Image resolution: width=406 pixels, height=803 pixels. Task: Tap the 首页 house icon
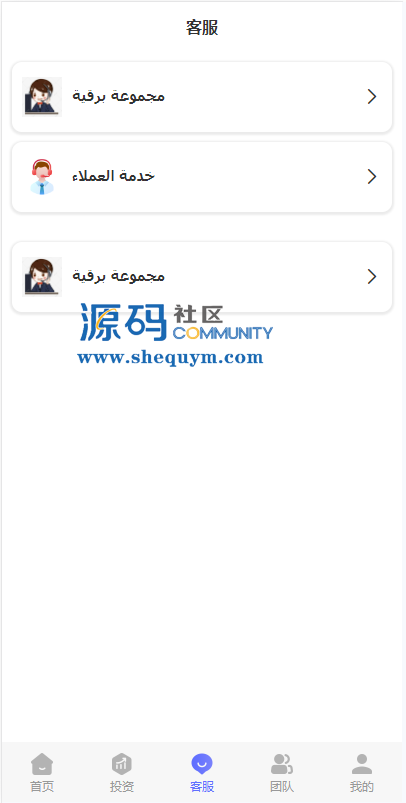[42, 764]
